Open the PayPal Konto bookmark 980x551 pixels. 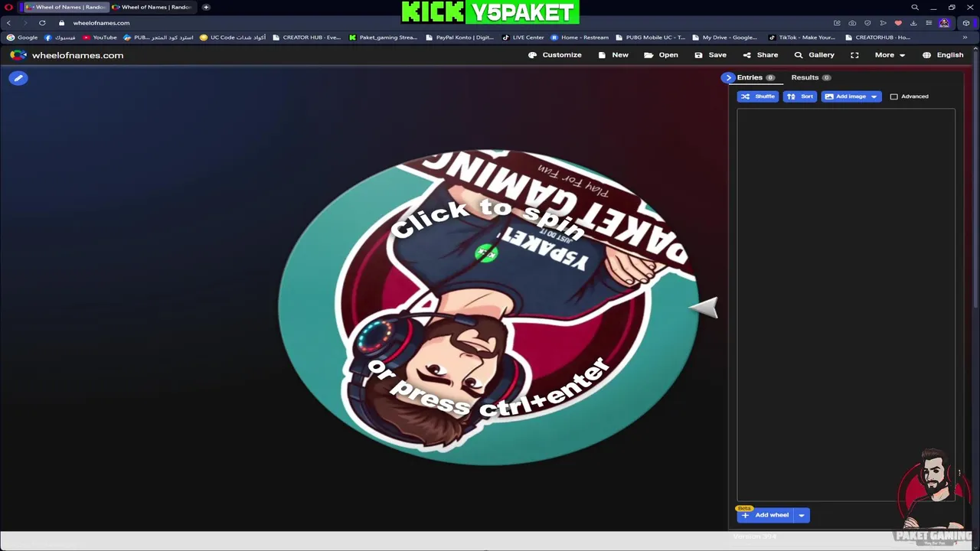[x=459, y=37]
